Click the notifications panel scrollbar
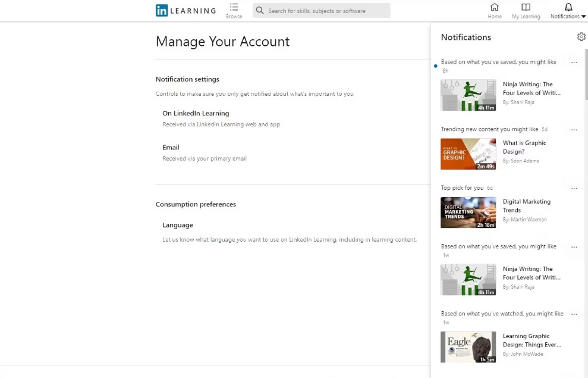This screenshot has height=378, width=588. pyautogui.click(x=586, y=74)
